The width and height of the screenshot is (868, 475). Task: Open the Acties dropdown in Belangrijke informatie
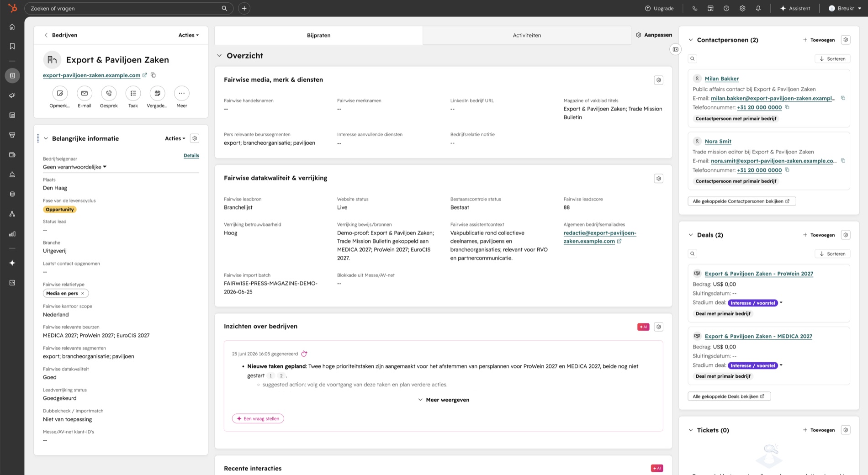(175, 138)
